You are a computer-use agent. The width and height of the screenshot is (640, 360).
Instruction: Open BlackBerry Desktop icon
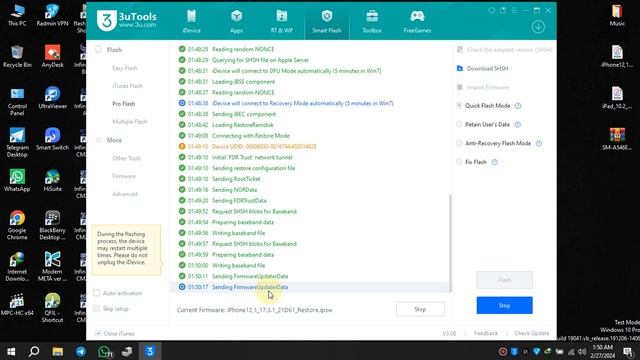coord(52,225)
